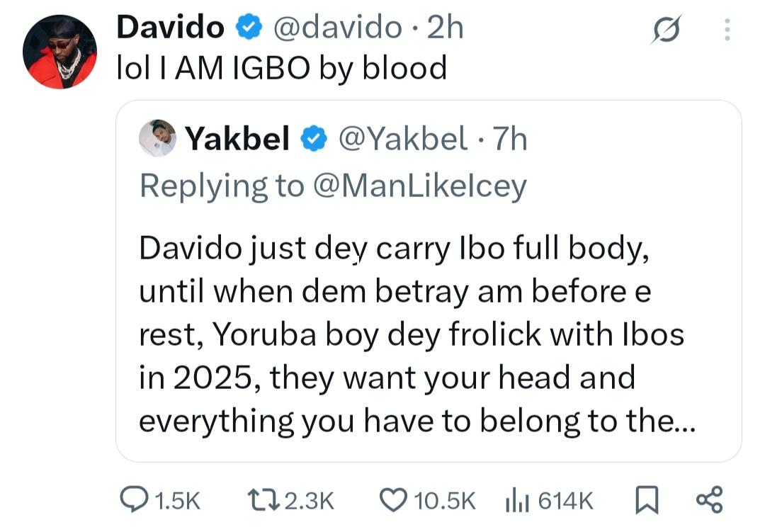Screen dimensions: 765x532
Task: Click Yakbel's blue verified badge
Action: (x=314, y=140)
